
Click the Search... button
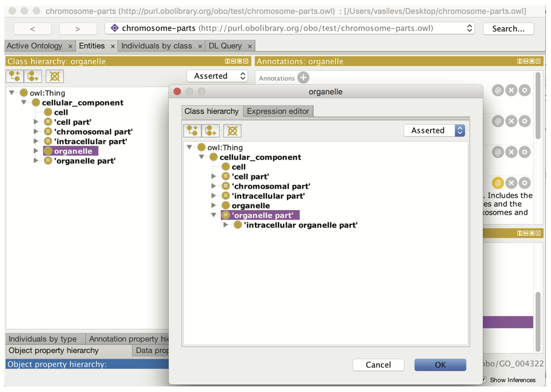(x=509, y=29)
